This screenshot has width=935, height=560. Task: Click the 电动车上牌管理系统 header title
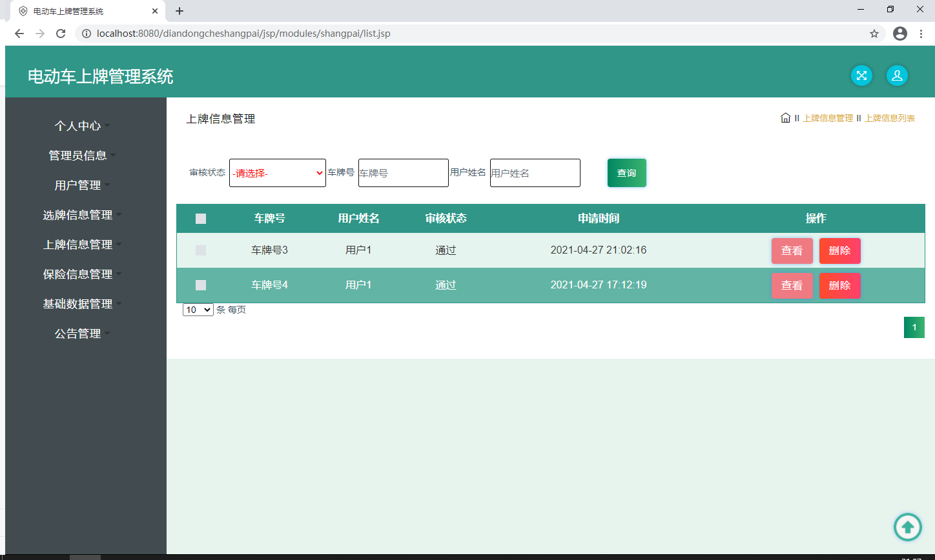[101, 77]
